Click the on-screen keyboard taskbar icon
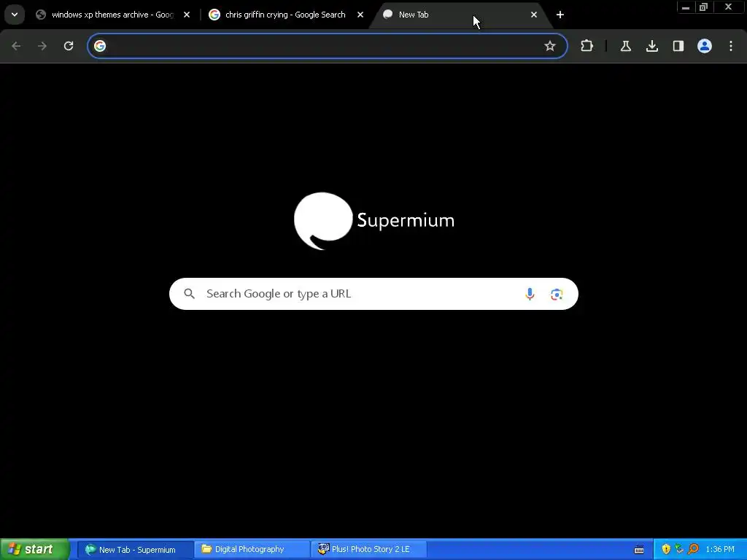 [x=639, y=550]
